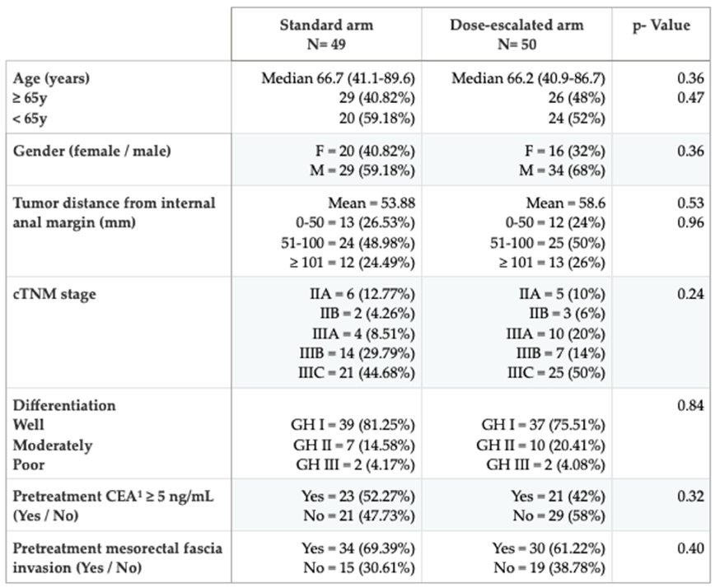This screenshot has height=588, width=715.
Task: Select the Pretreatment CEA row label
Action: 101,496
